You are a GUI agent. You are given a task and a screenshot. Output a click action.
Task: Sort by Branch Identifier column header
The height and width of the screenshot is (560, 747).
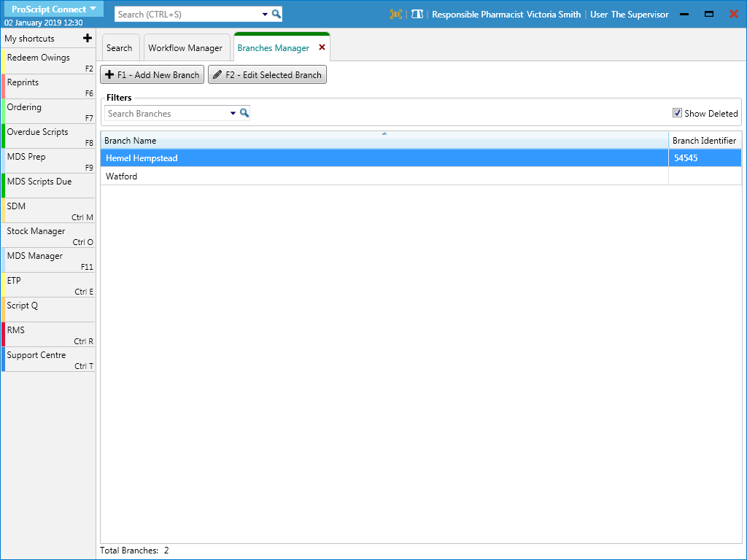pyautogui.click(x=705, y=141)
